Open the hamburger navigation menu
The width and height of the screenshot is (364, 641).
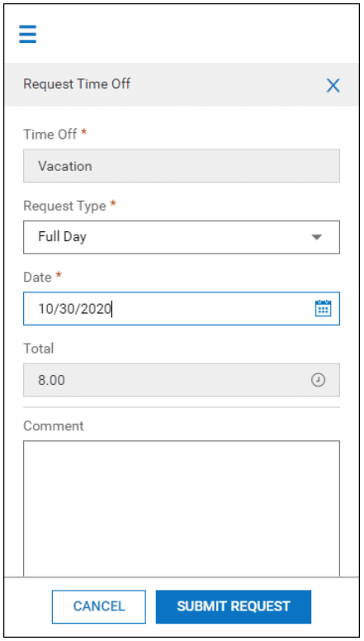28,34
